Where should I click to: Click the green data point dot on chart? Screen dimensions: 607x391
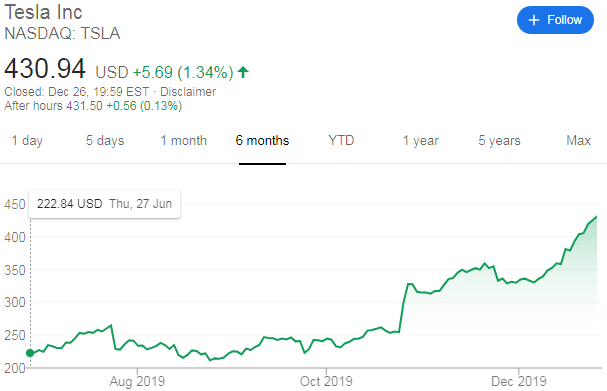[x=30, y=353]
